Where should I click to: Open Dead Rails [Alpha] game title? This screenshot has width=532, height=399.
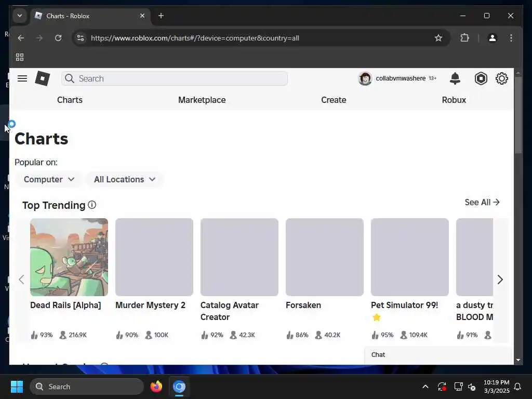pos(65,305)
